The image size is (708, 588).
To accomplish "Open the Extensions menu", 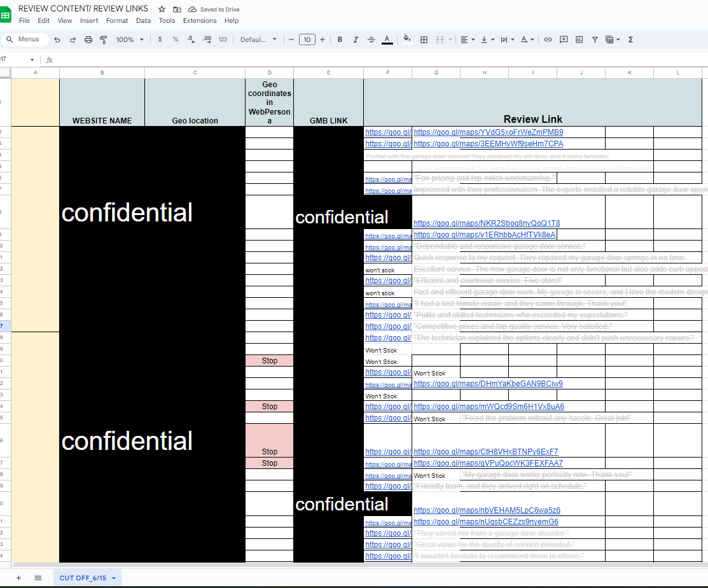I will (x=200, y=21).
